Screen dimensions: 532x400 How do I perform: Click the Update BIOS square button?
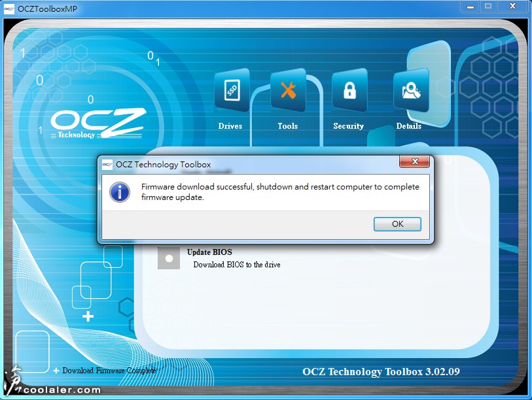click(x=169, y=258)
